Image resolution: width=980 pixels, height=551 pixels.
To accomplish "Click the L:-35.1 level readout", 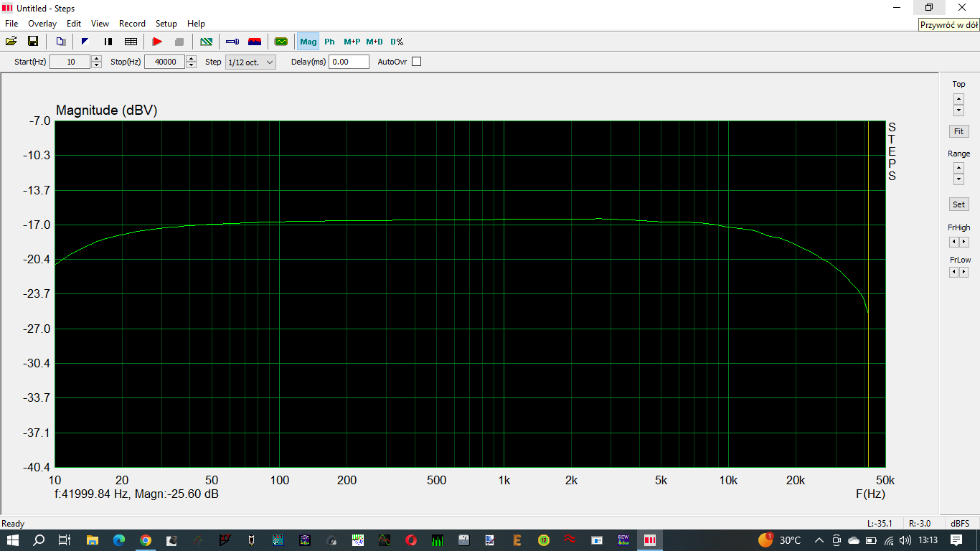I will (880, 524).
